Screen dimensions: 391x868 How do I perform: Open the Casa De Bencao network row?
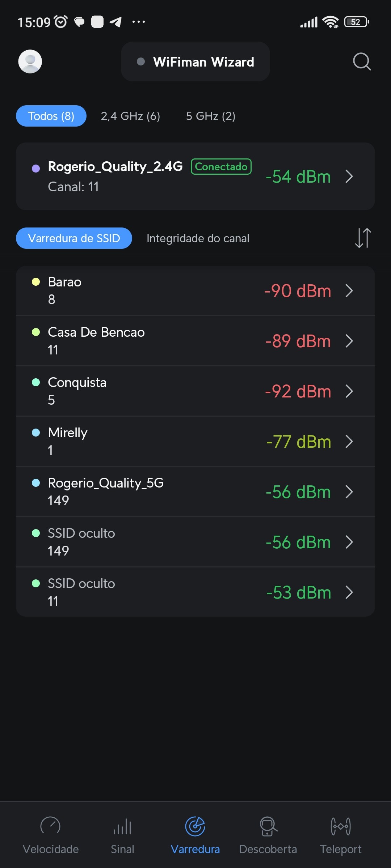pyautogui.click(x=195, y=341)
